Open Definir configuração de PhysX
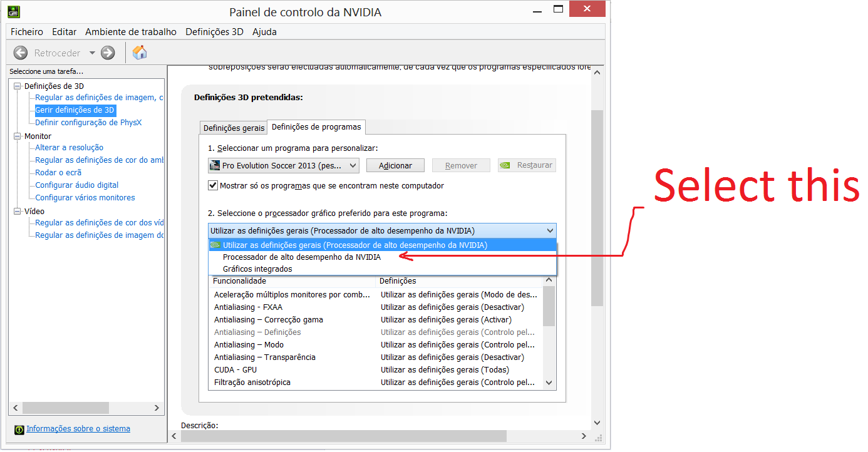Viewport: 868px width, 452px height. coord(88,123)
